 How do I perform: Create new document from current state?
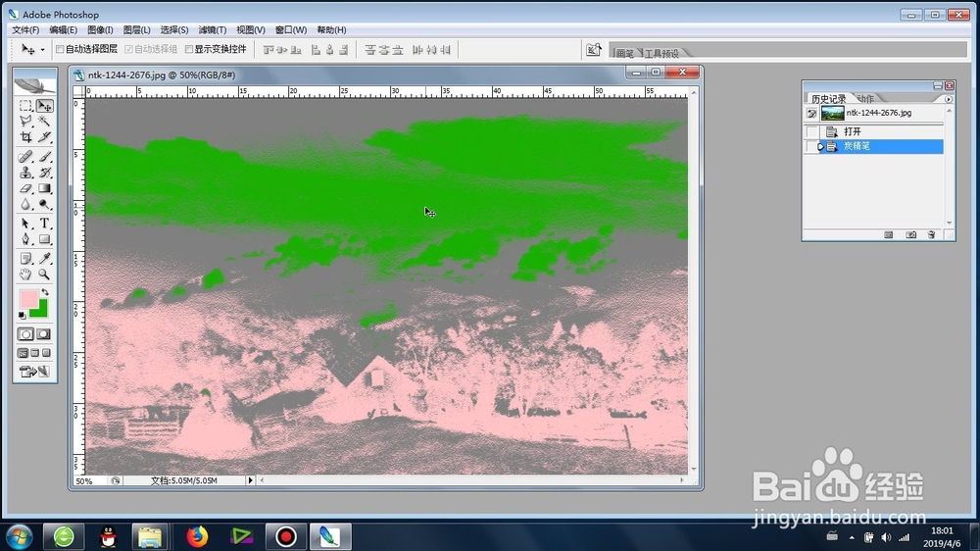coord(889,234)
